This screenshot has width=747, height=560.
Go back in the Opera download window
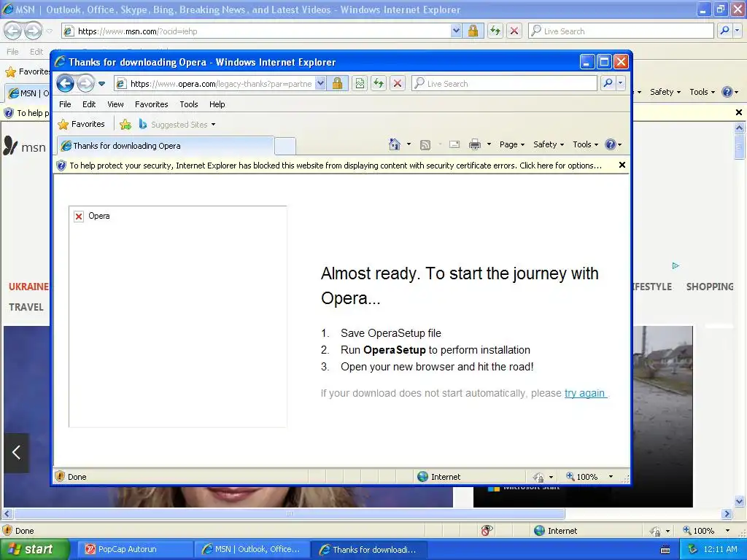[65, 84]
